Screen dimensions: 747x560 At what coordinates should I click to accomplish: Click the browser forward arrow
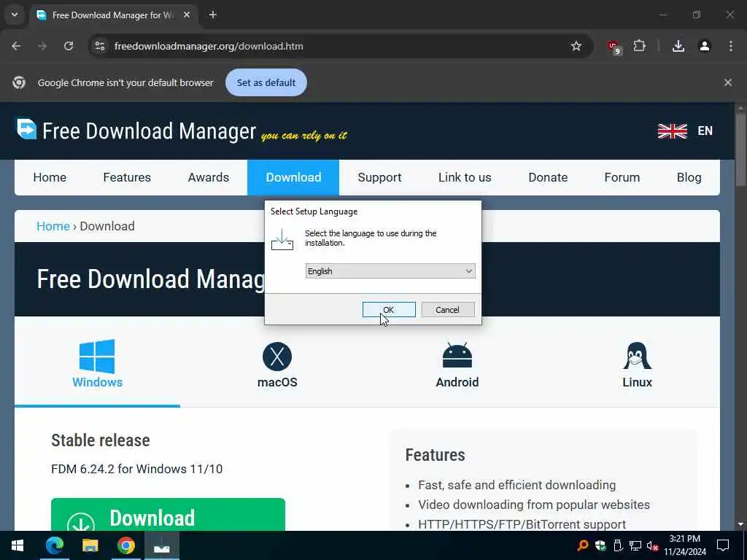(42, 46)
